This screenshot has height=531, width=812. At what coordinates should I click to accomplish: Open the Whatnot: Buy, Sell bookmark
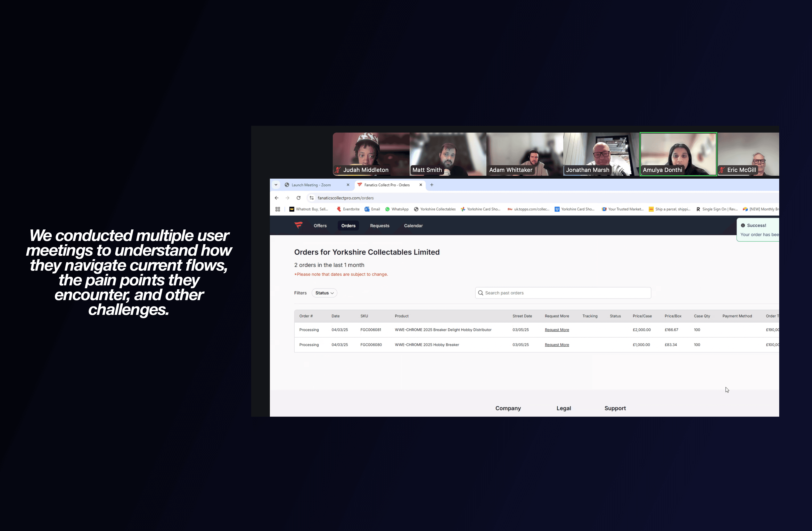309,209
